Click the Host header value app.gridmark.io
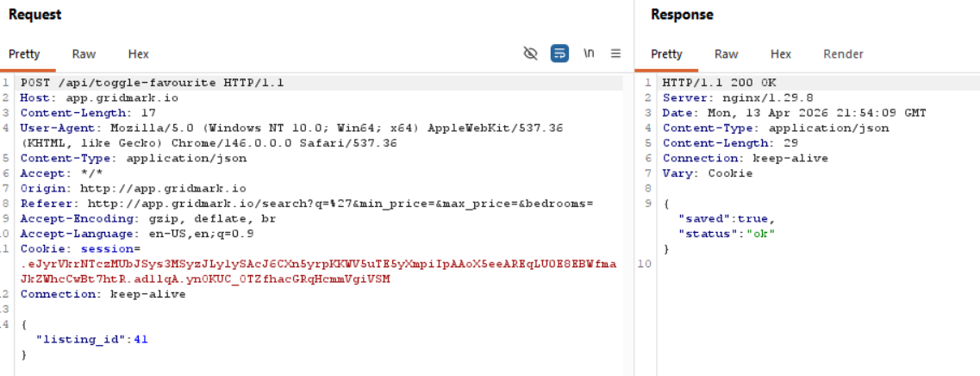Viewport: 980px width, 376px height. [122, 97]
